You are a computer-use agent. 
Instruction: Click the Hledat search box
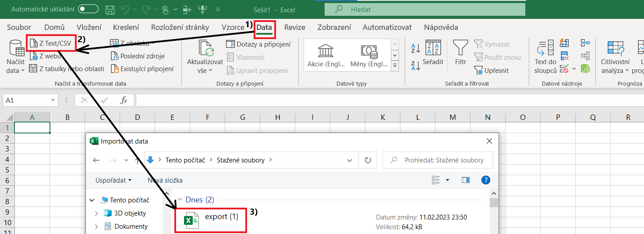[x=425, y=9]
